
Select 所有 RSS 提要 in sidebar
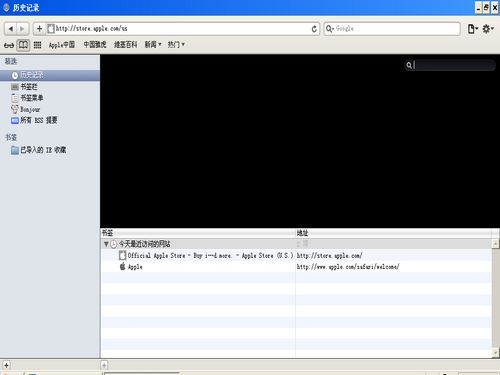coord(50,120)
